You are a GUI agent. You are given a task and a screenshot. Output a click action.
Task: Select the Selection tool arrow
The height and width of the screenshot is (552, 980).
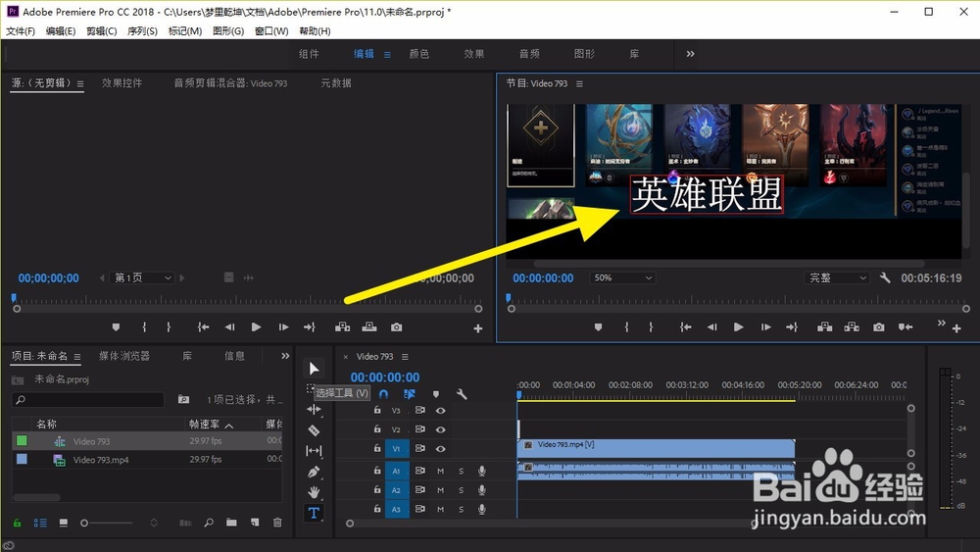[x=314, y=369]
